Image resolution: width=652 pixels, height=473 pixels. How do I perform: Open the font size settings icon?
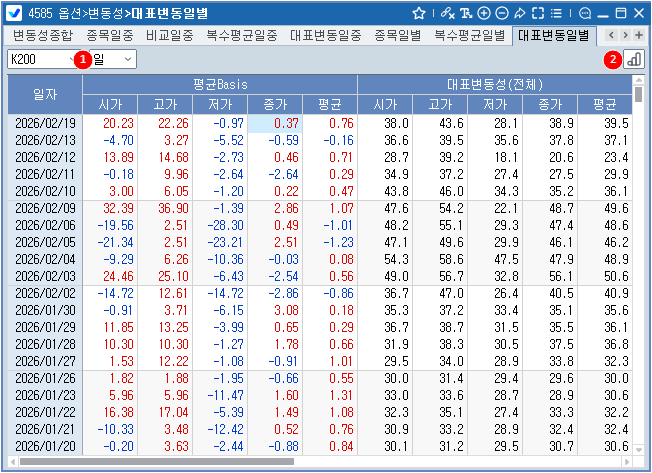click(465, 13)
